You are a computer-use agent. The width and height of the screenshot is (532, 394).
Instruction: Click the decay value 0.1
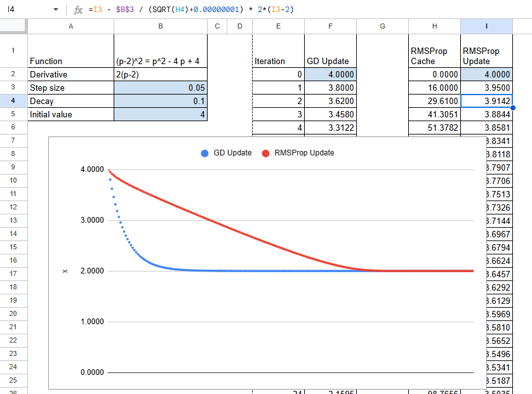pos(161,101)
